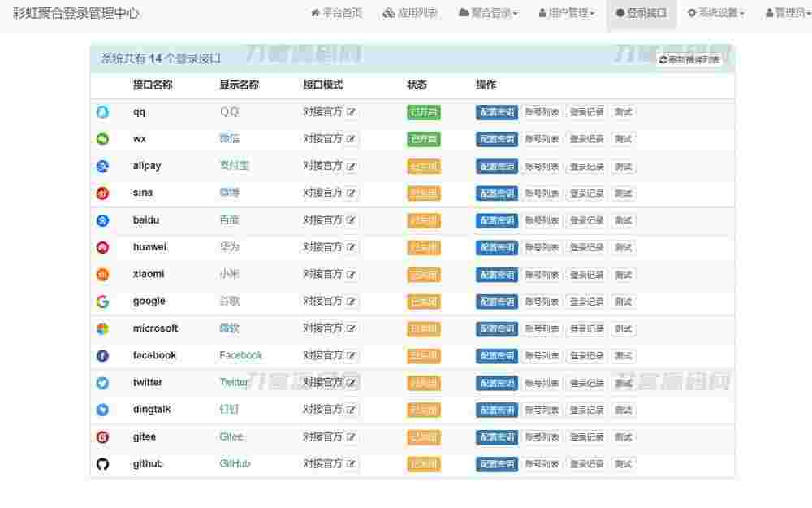Go to 平台首页 in the navbar

pos(337,13)
